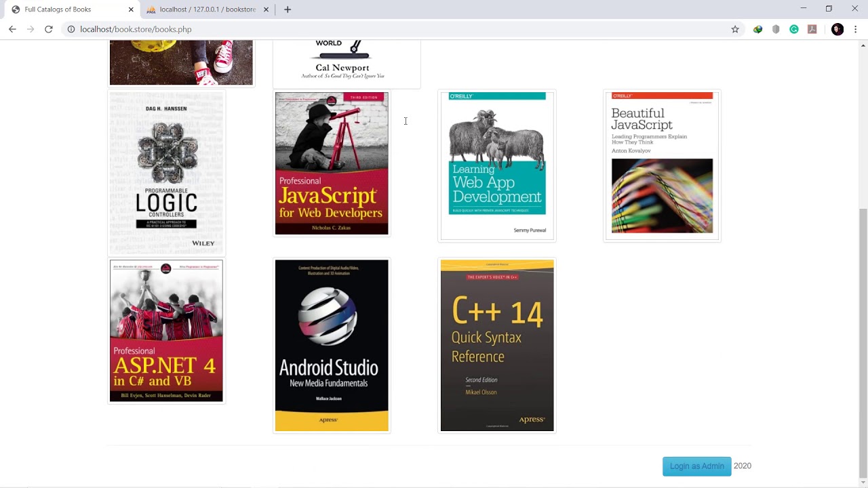
Task: Open the colorful globe extension icon
Action: pos(758,29)
